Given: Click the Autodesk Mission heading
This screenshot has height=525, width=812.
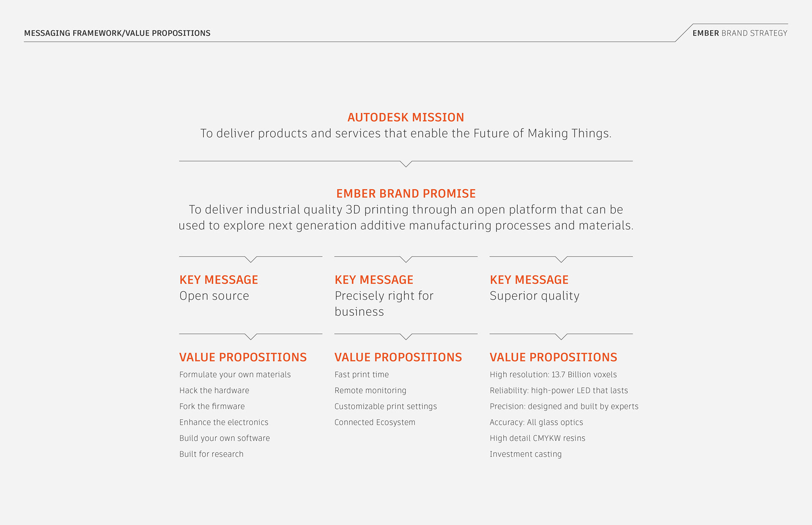Looking at the screenshot, I should tap(406, 117).
